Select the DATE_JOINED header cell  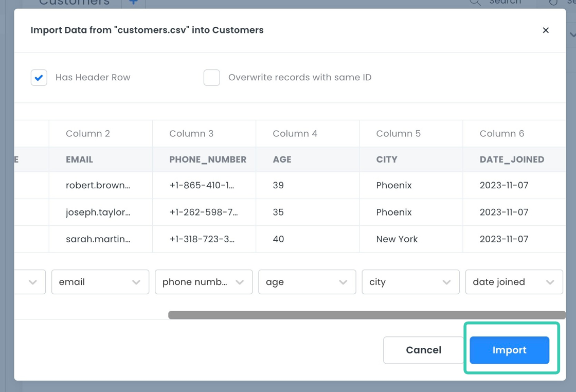coord(512,159)
